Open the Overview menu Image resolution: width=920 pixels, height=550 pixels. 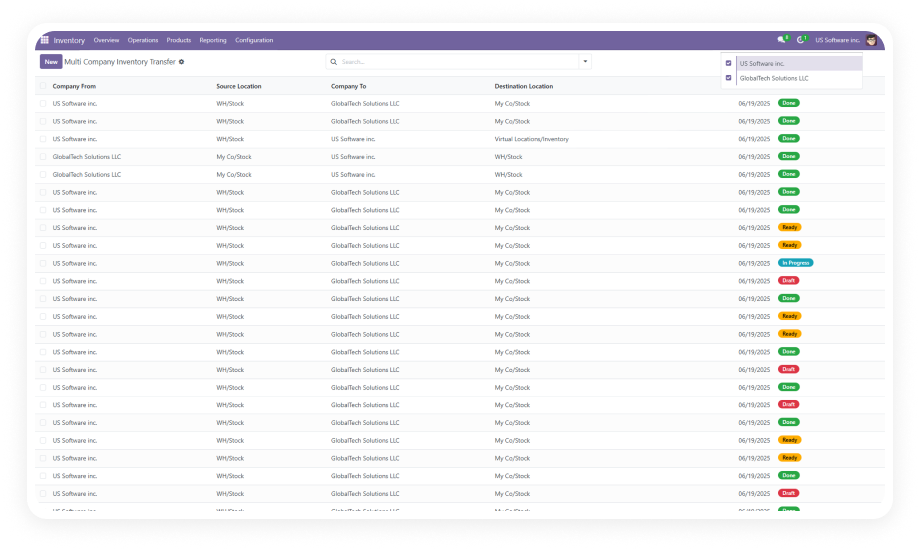(x=106, y=41)
